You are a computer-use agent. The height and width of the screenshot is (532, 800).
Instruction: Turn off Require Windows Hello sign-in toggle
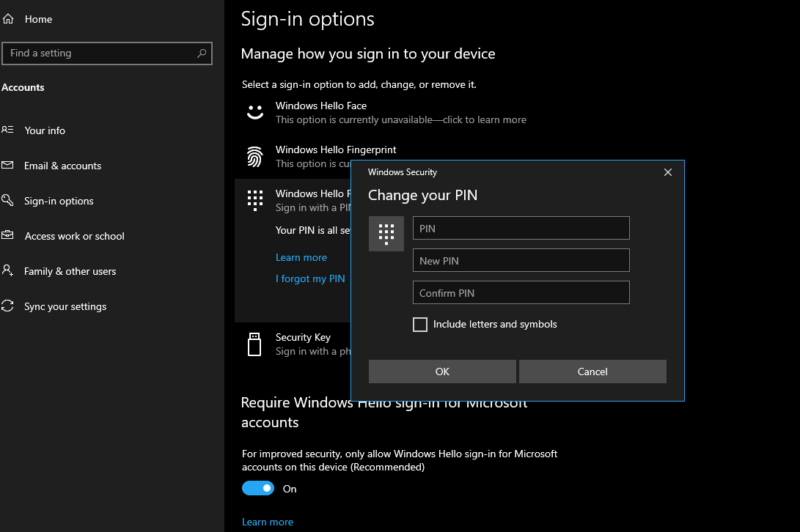point(258,488)
